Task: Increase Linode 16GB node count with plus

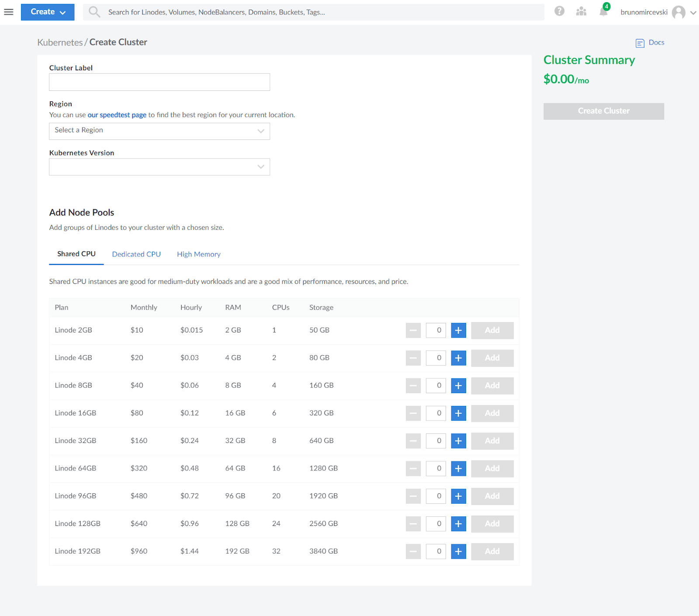Action: (x=458, y=413)
